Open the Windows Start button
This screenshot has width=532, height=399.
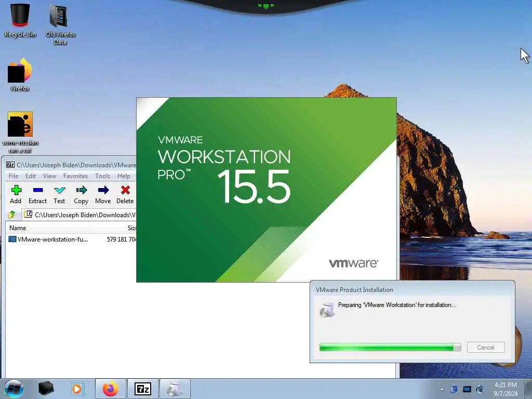coord(14,389)
